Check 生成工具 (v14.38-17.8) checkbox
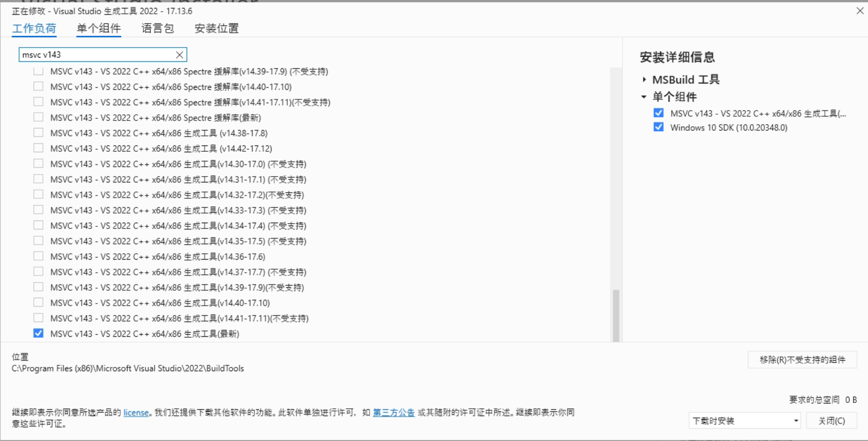This screenshot has width=868, height=441. [x=38, y=132]
